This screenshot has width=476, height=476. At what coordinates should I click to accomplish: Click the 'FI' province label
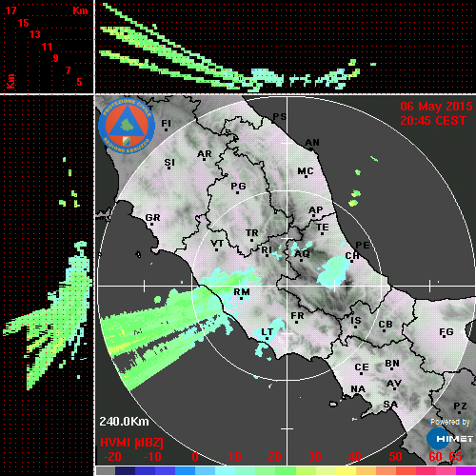(x=167, y=123)
